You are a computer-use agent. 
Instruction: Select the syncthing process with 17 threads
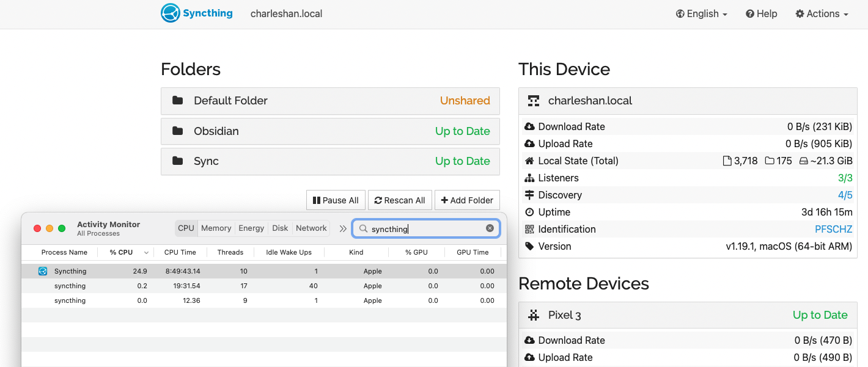264,286
